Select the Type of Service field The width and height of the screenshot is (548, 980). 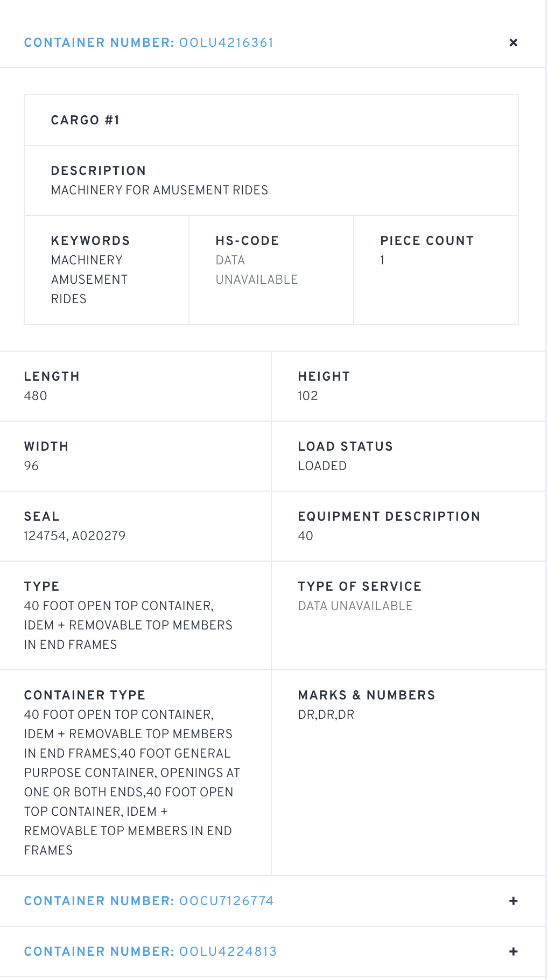tap(408, 615)
